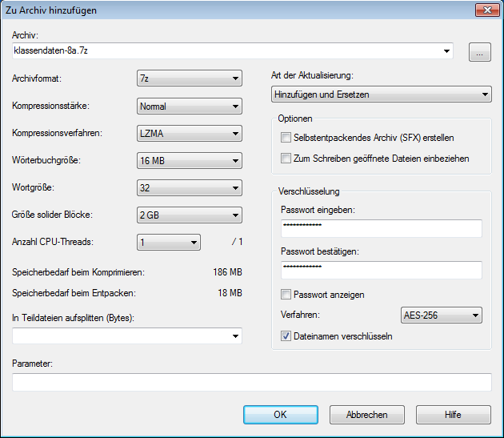This screenshot has height=438, width=504.
Task: Focus the Parameter text field
Action: pyautogui.click(x=251, y=382)
